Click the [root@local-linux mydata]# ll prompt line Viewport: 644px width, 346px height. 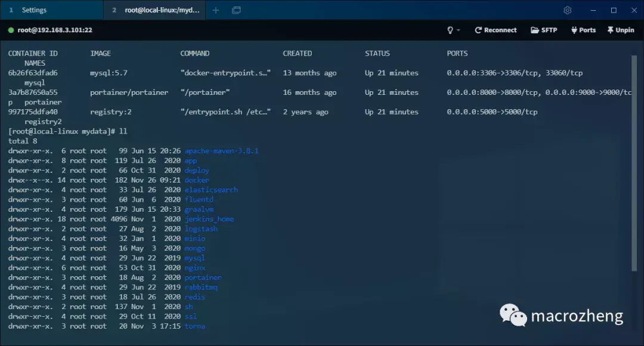(x=68, y=131)
